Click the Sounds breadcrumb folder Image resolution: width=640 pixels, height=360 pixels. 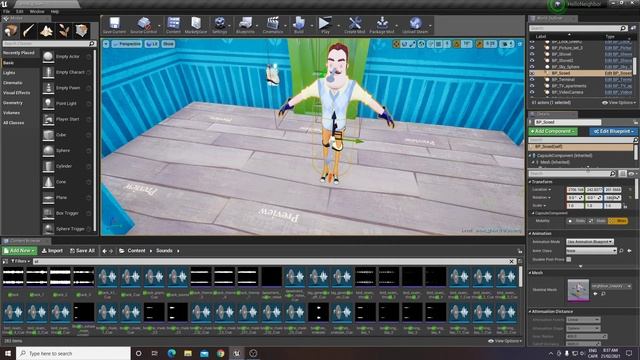164,251
